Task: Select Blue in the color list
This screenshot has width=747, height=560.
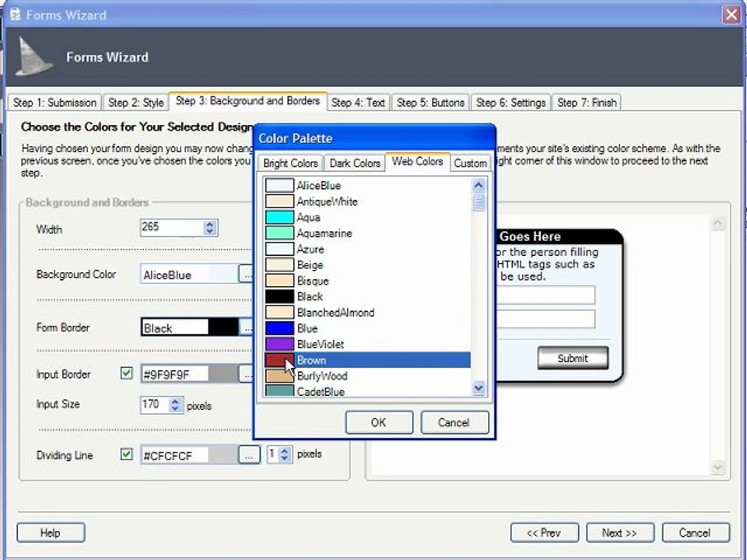Action: tap(366, 328)
